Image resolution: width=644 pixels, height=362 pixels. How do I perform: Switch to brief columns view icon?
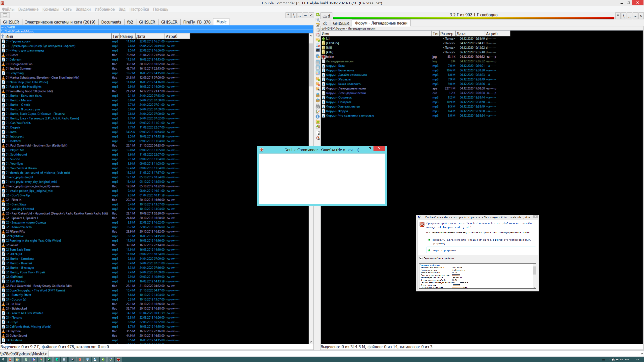point(318,62)
